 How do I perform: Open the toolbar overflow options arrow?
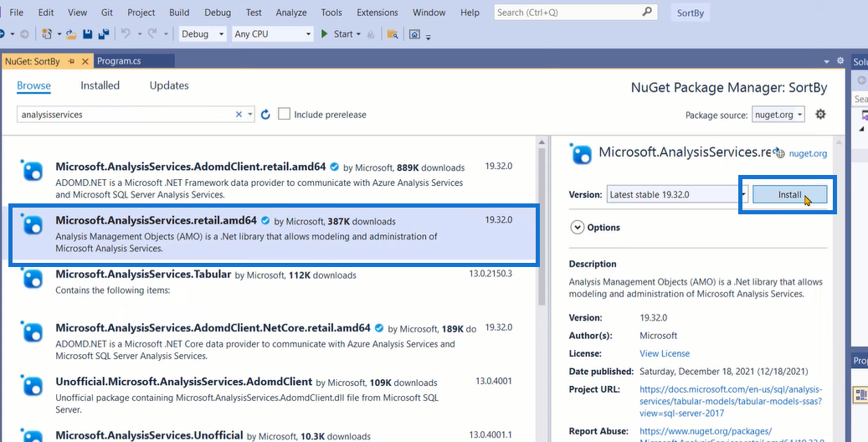(x=428, y=36)
